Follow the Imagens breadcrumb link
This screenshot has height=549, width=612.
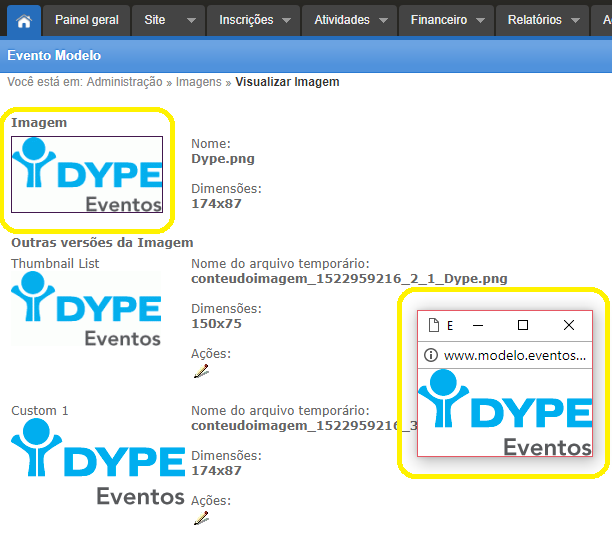[199, 82]
